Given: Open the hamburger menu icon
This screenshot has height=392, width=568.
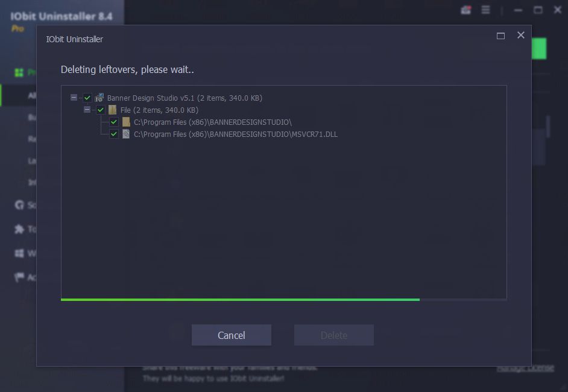Looking at the screenshot, I should (x=486, y=10).
